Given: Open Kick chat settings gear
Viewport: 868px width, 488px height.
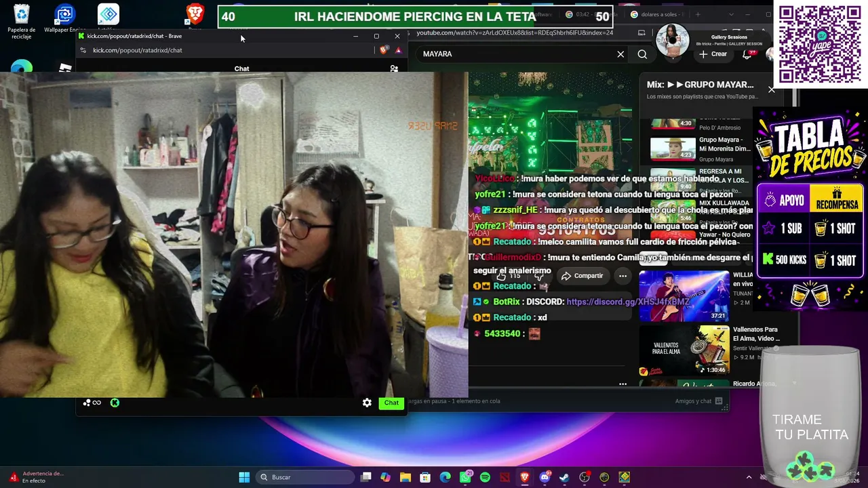Looking at the screenshot, I should (367, 403).
